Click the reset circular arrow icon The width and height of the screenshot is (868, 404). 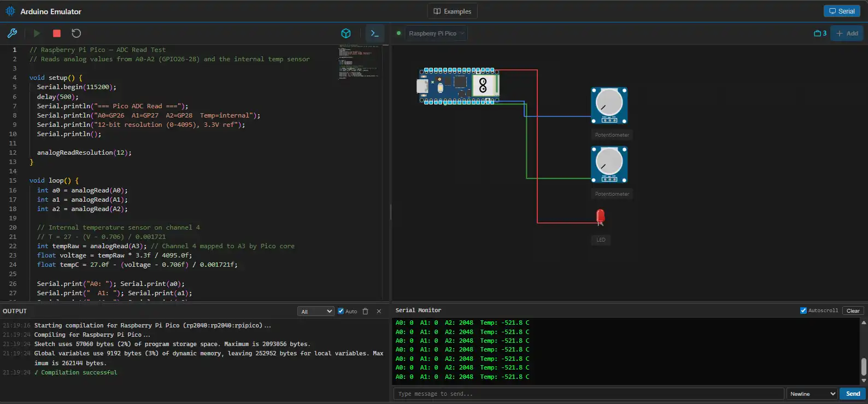[x=77, y=33]
